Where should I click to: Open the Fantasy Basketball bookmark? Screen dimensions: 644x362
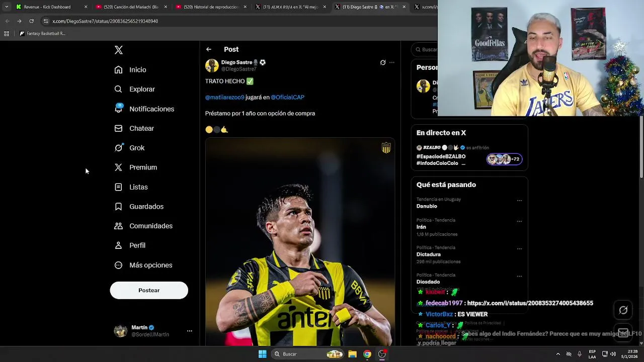tap(42, 34)
